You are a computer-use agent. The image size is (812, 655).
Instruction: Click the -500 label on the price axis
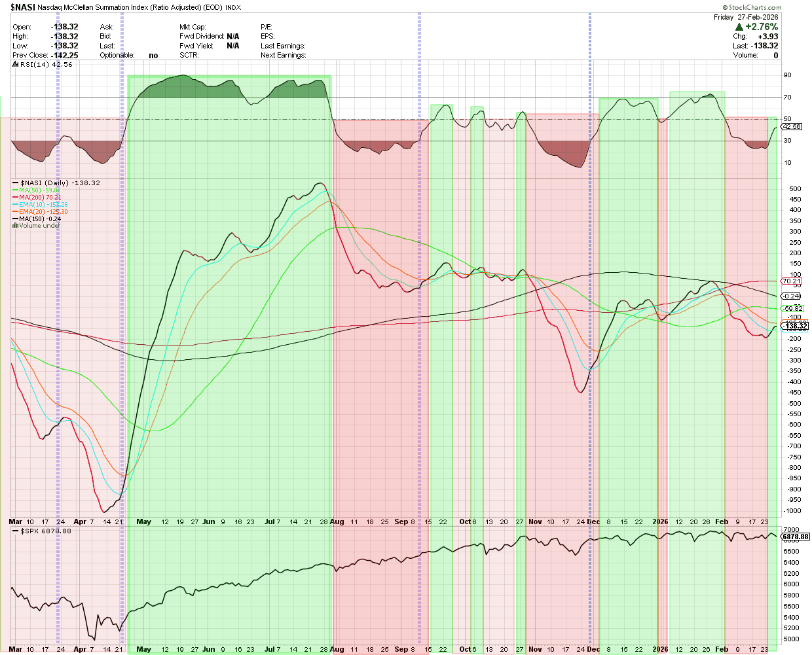(794, 404)
